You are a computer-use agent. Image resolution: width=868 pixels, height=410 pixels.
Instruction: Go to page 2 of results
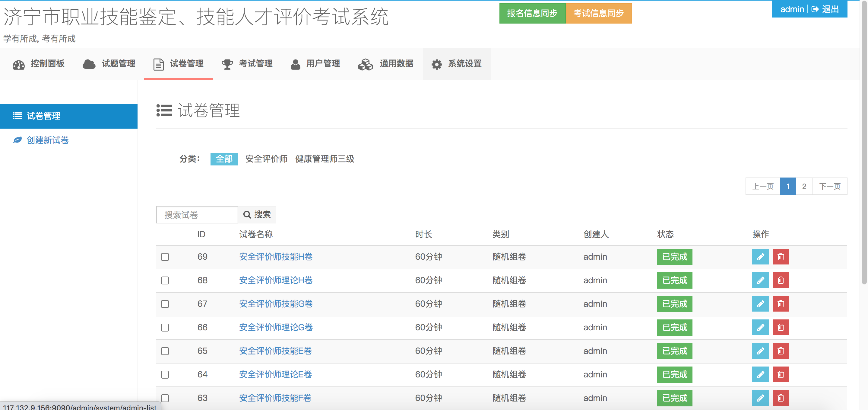pyautogui.click(x=804, y=186)
